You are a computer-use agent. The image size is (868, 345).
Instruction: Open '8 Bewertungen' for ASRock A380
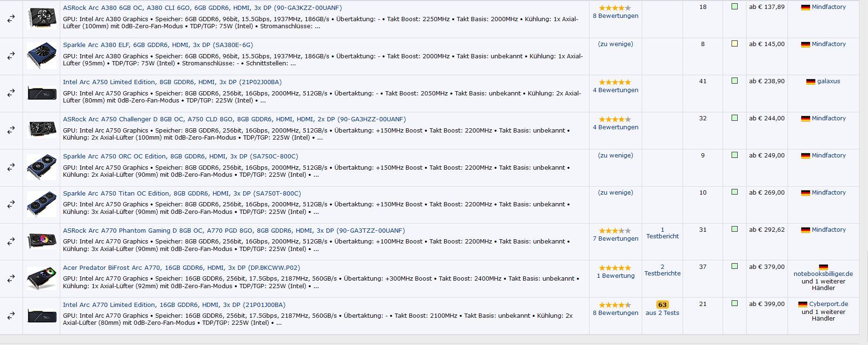[615, 16]
